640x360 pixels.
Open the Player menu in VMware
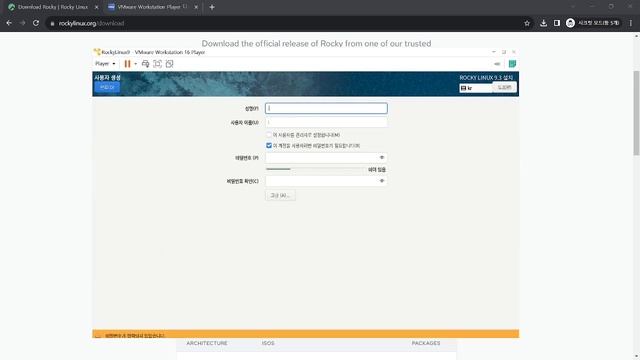click(105, 64)
